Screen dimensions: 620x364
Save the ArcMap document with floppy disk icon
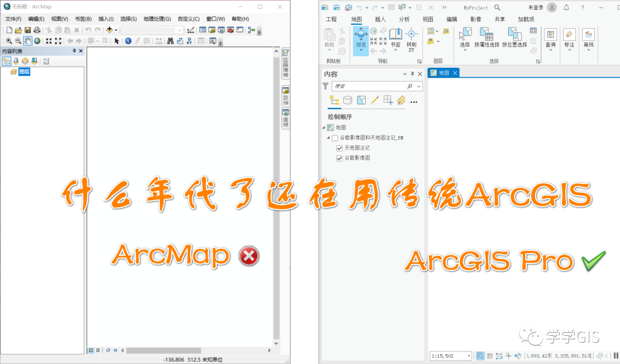[28, 30]
